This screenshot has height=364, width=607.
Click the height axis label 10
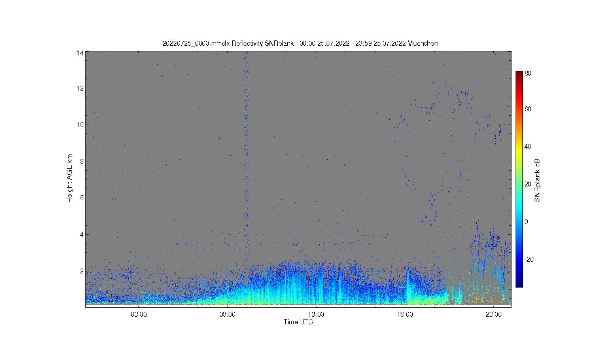tap(81, 125)
